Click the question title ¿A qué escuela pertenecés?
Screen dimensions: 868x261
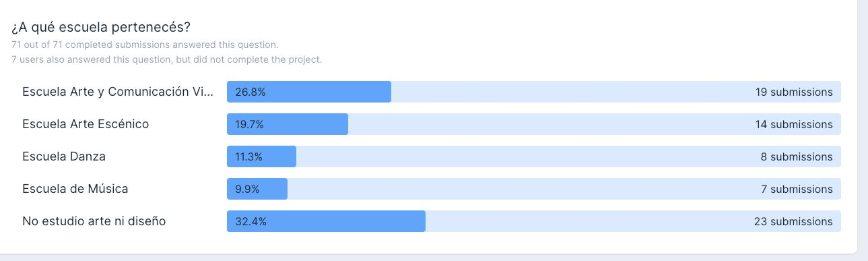tap(101, 28)
